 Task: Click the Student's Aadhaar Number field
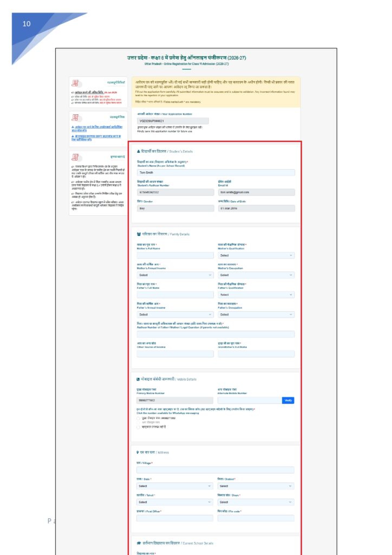tap(175, 192)
